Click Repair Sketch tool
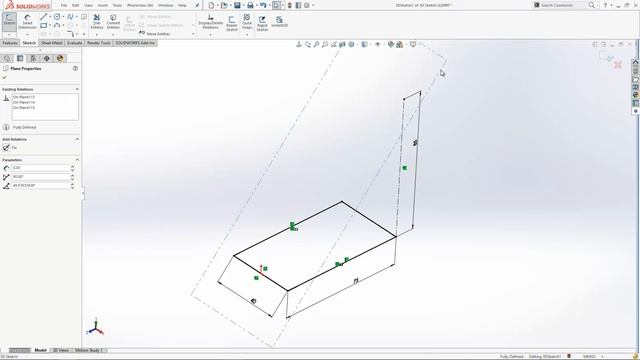 232,23
